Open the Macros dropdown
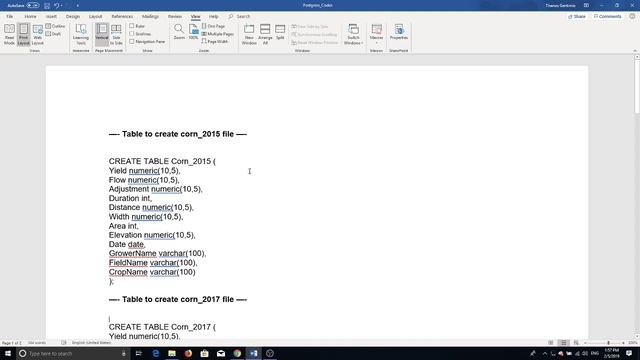 [376, 34]
